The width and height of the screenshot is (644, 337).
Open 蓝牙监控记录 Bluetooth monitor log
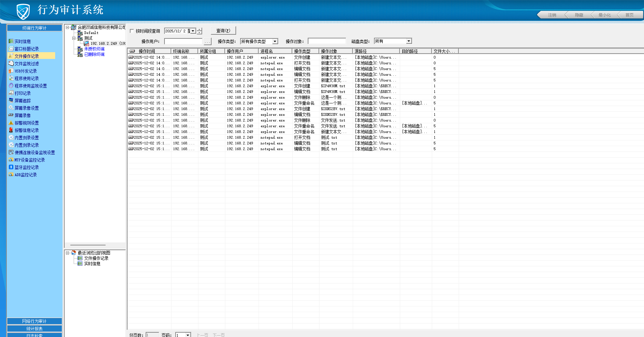27,167
